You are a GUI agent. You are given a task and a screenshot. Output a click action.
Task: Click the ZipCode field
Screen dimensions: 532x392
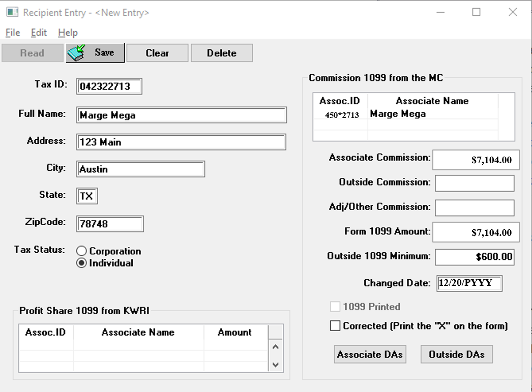110,224
